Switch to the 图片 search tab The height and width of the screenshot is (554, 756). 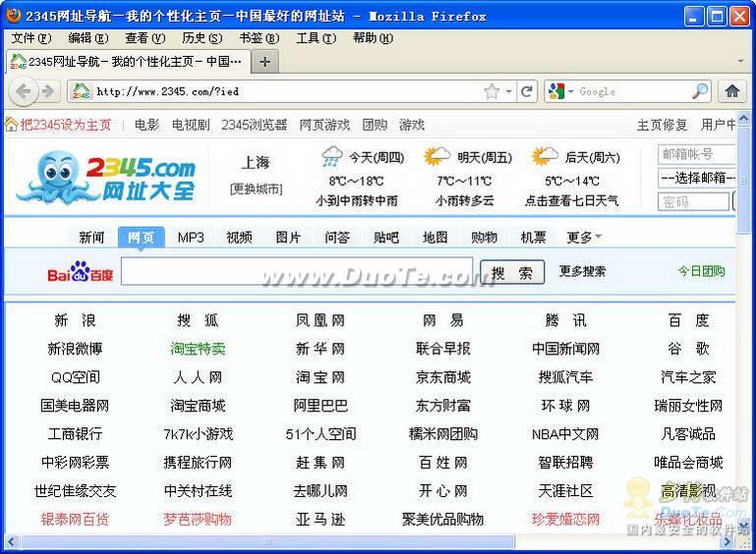pyautogui.click(x=288, y=237)
